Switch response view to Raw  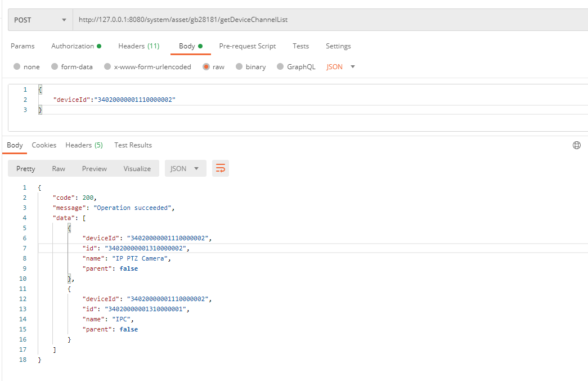pos(59,168)
